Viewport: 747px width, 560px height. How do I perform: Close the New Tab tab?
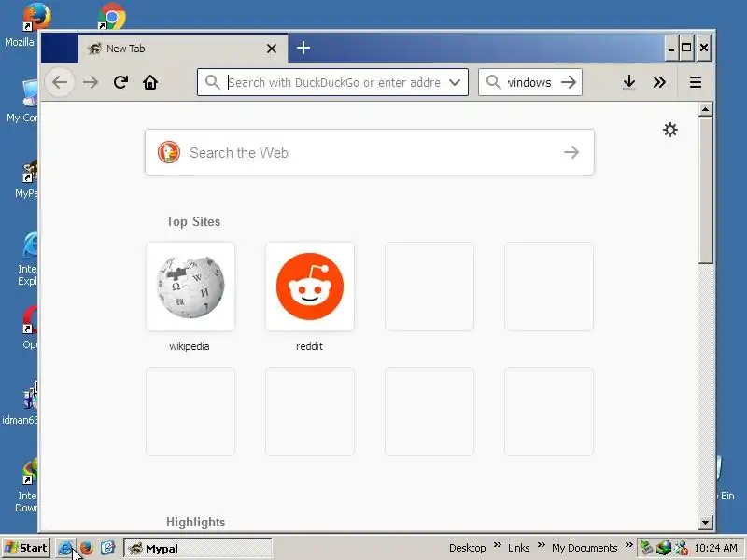272,49
